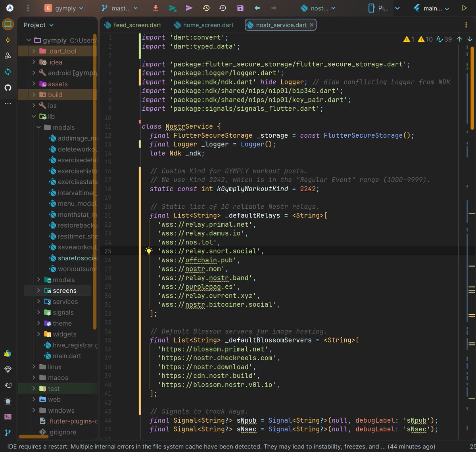476x452 pixels.
Task: Open the main menu kebab icon
Action: tap(28, 8)
